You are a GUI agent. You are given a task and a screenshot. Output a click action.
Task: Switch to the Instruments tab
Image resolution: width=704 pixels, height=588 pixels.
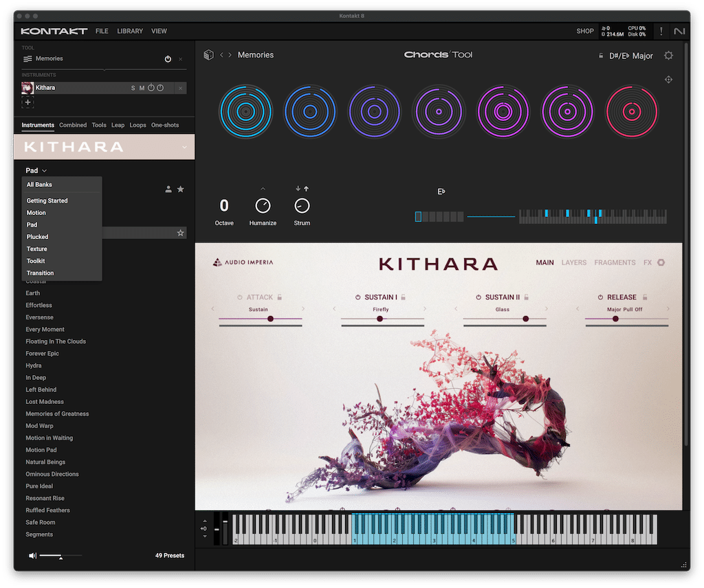38,125
